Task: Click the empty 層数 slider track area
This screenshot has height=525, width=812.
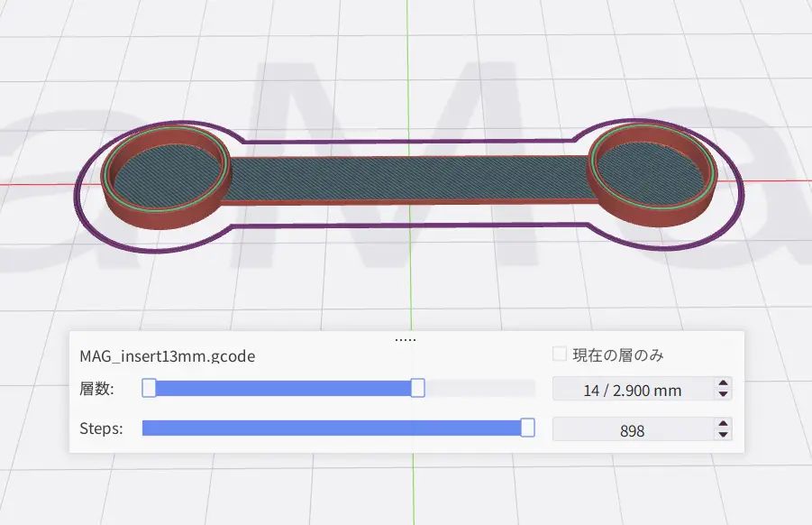Action: tap(478, 389)
